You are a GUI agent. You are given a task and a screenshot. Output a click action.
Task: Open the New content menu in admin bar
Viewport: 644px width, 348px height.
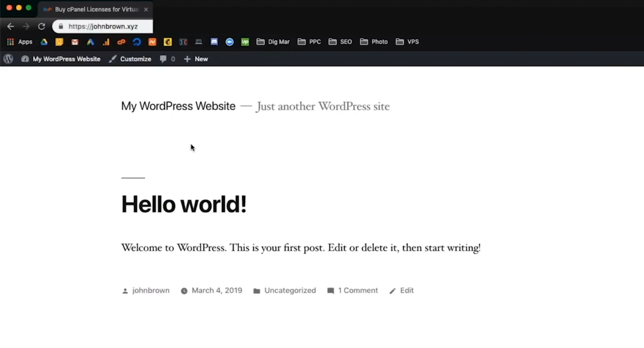(196, 59)
